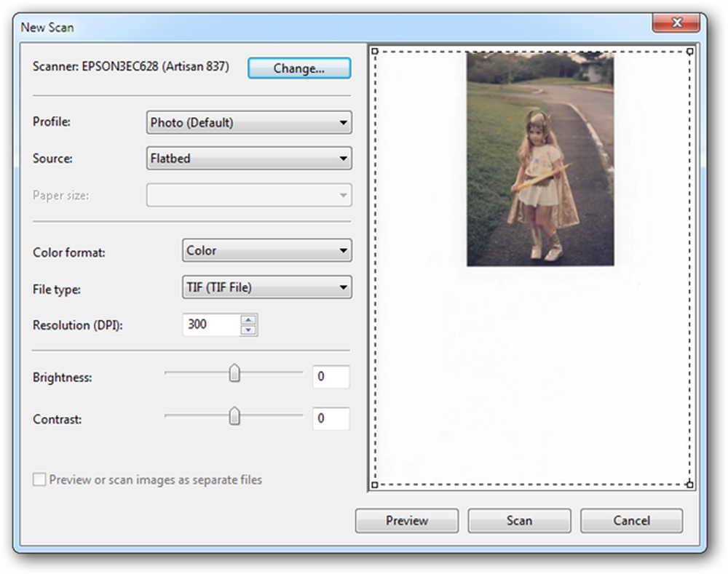Click the Change scanner button

[x=299, y=68]
